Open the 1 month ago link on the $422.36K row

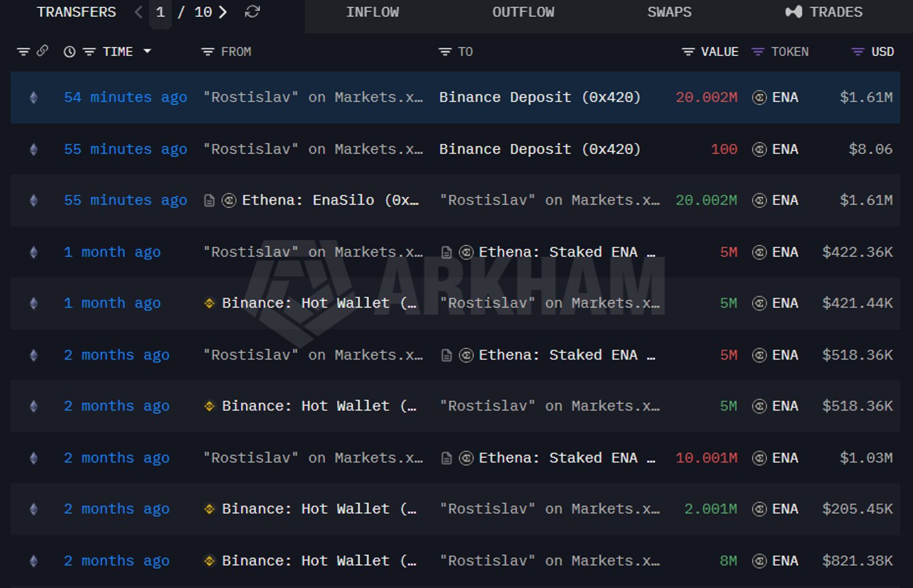coord(112,252)
